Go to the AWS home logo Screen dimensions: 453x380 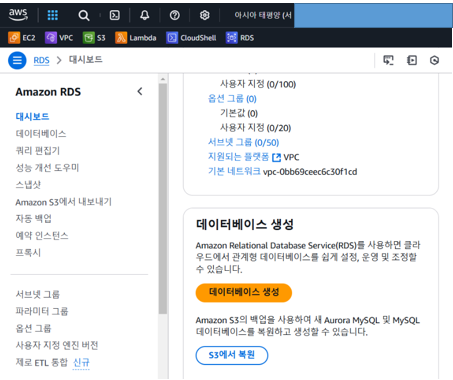(18, 15)
